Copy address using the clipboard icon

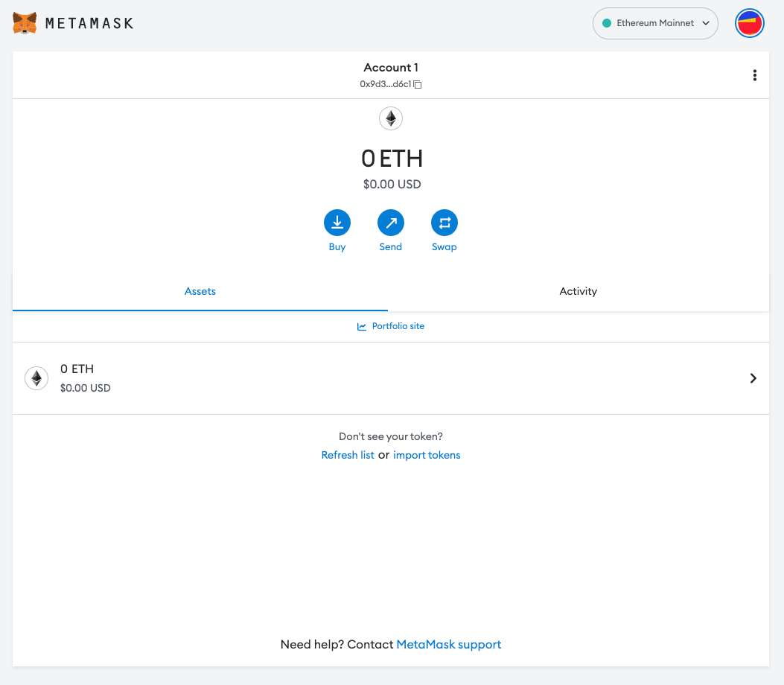pos(418,85)
